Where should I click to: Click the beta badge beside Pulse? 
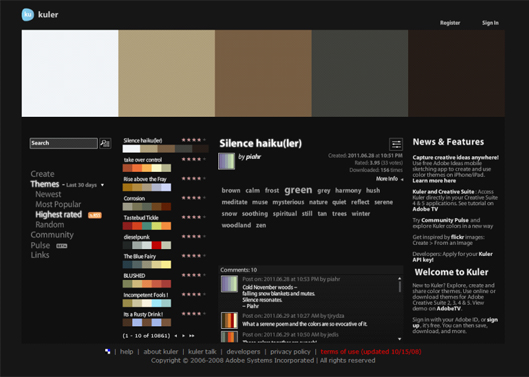pyautogui.click(x=61, y=246)
